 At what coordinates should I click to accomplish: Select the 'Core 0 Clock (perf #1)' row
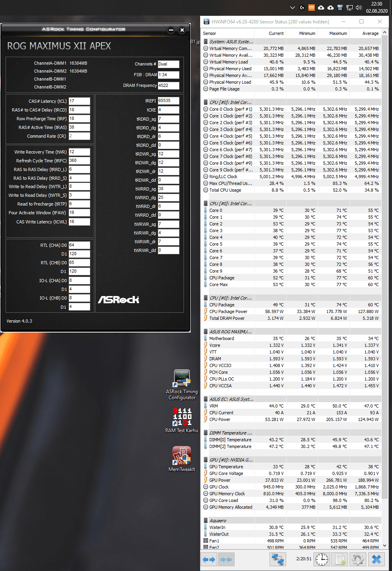point(291,109)
